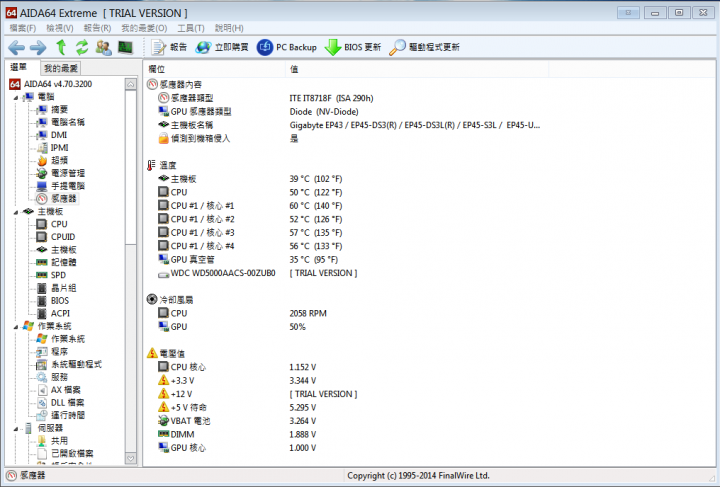The height and width of the screenshot is (487, 720).
Task: Click BIOS 更新 toolbar button
Action: (353, 47)
